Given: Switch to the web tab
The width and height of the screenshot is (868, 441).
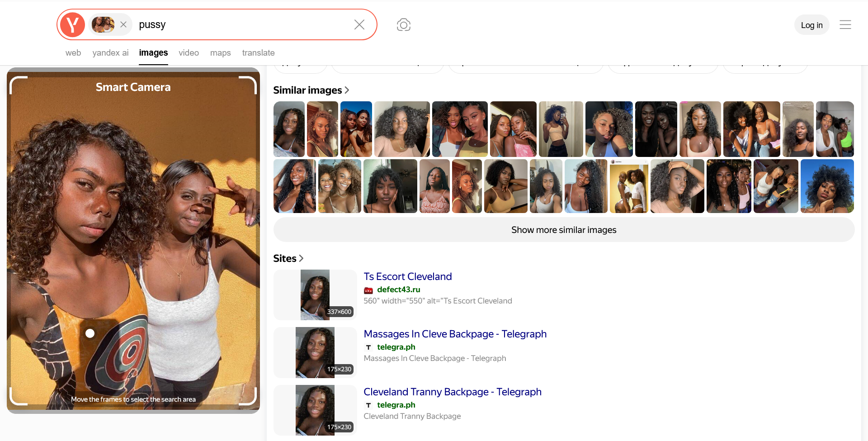Looking at the screenshot, I should pos(73,53).
